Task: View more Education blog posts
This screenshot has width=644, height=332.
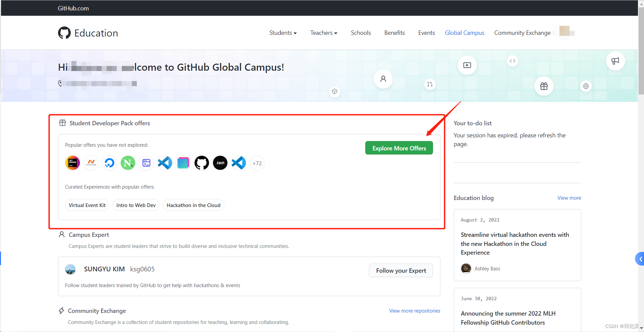Action: click(569, 198)
